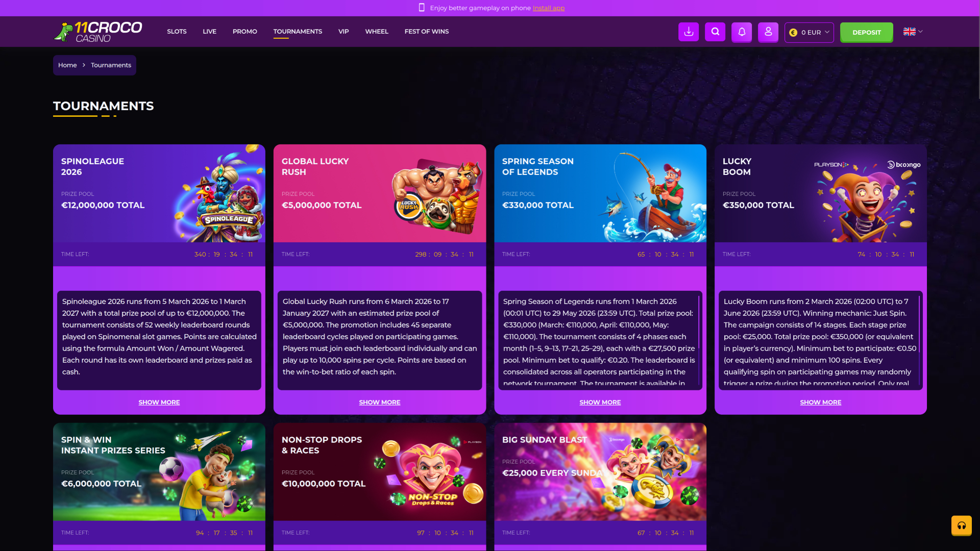
Task: Open the currency selector showing 0 EUR
Action: tap(809, 32)
